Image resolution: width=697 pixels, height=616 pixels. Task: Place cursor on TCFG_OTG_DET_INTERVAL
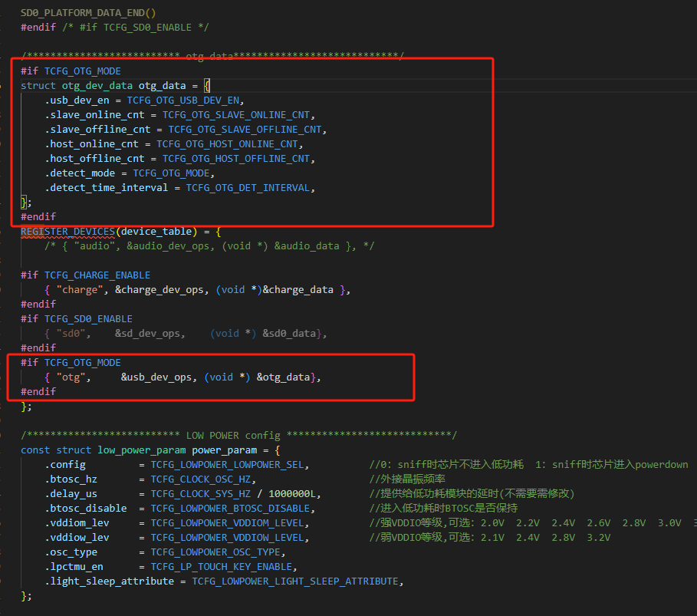248,188
